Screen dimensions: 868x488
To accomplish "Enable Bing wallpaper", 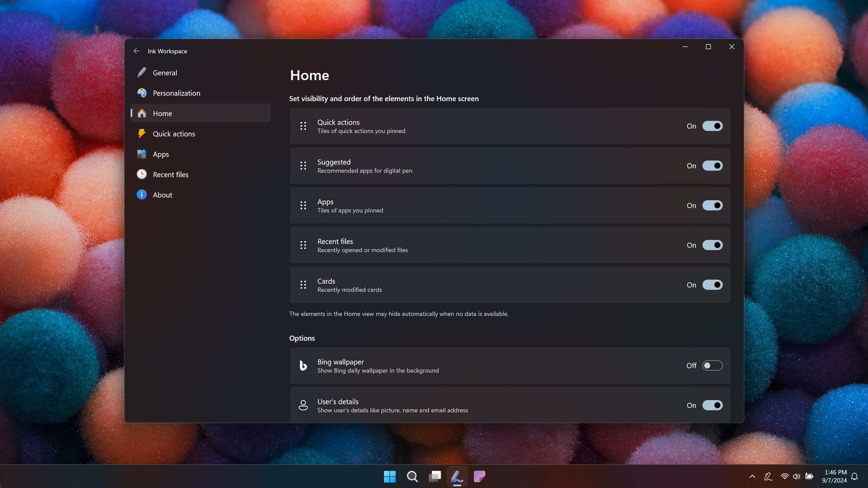I will 712,365.
